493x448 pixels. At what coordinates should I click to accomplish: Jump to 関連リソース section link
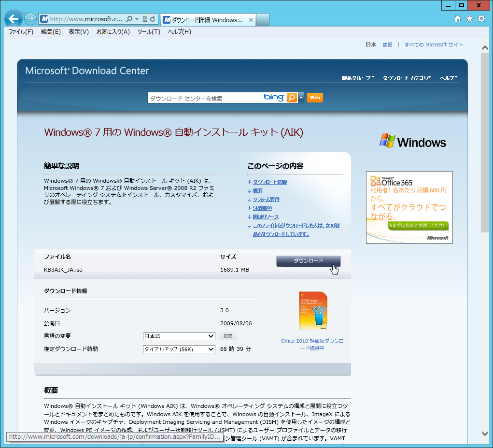(x=266, y=217)
